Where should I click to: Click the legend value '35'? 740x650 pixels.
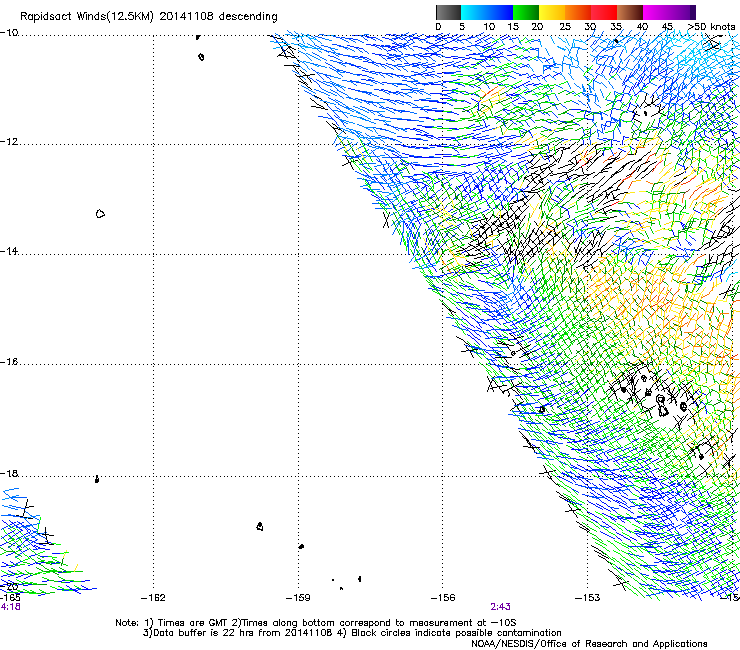point(616,27)
